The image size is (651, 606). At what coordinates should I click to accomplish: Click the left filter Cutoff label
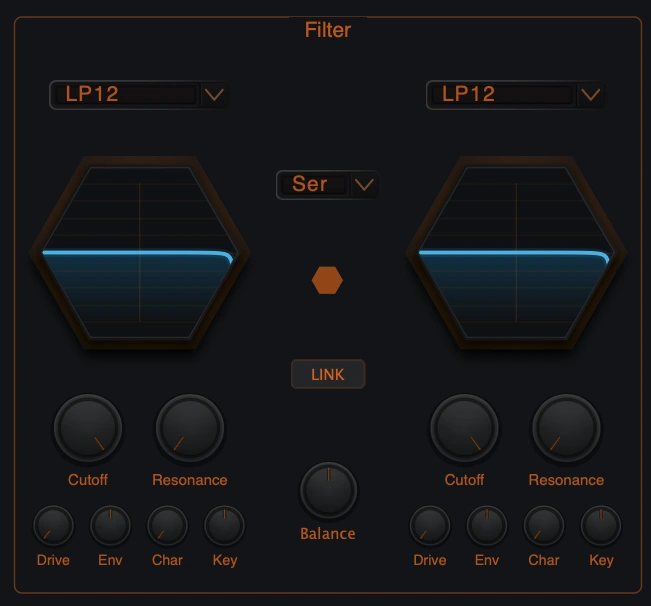click(x=88, y=480)
